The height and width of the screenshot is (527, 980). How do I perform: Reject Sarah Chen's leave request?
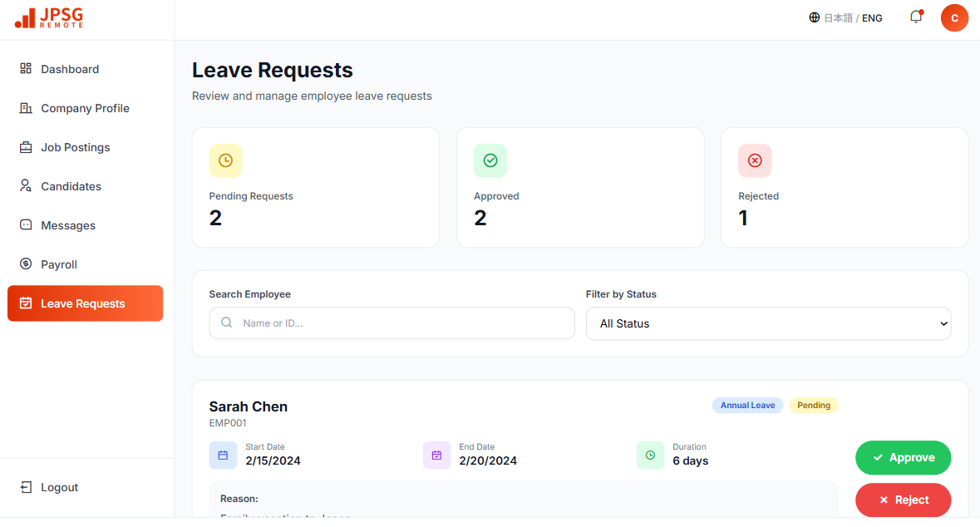(x=903, y=500)
